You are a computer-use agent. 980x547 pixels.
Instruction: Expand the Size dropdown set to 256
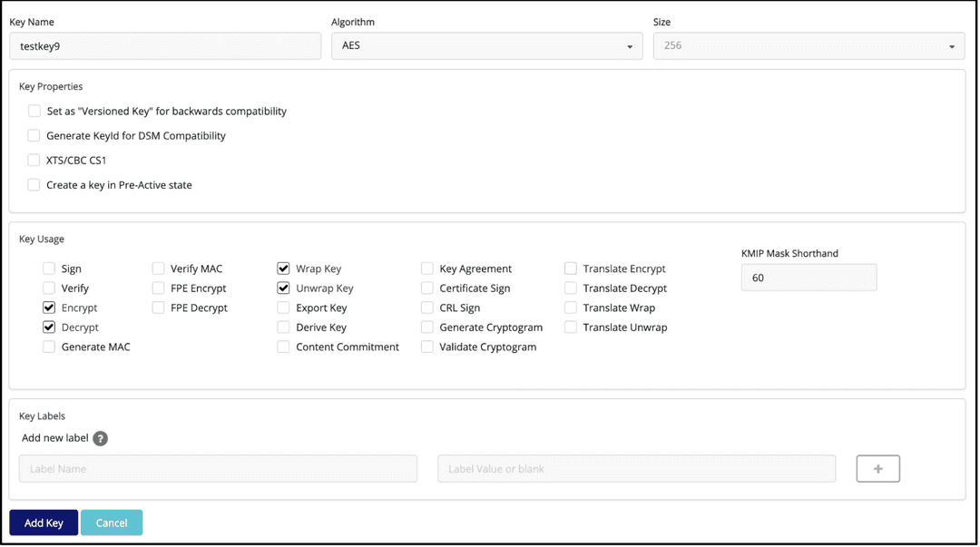click(808, 46)
